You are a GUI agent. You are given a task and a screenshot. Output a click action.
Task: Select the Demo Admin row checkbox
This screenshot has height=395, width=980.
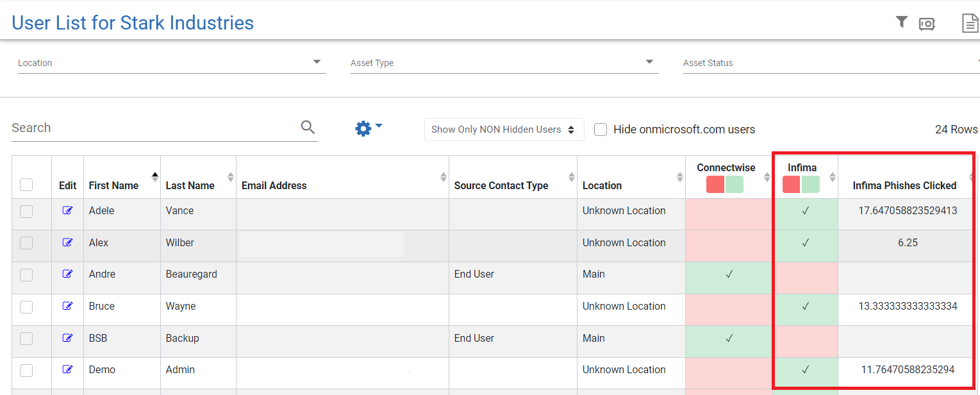coord(26,370)
